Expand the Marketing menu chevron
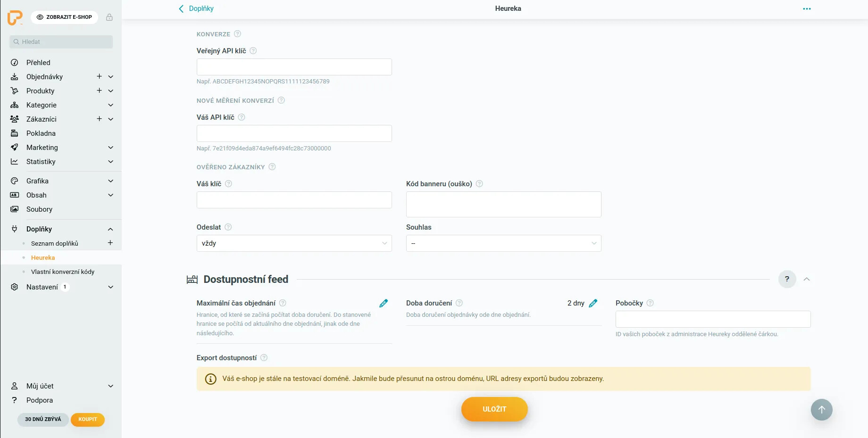Image resolution: width=868 pixels, height=438 pixels. [x=111, y=148]
